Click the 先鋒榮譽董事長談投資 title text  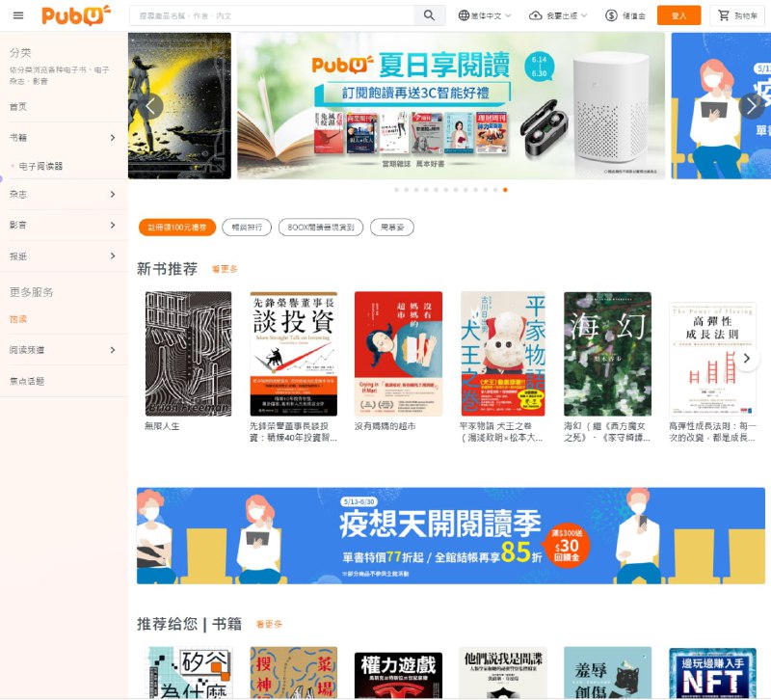[293, 431]
